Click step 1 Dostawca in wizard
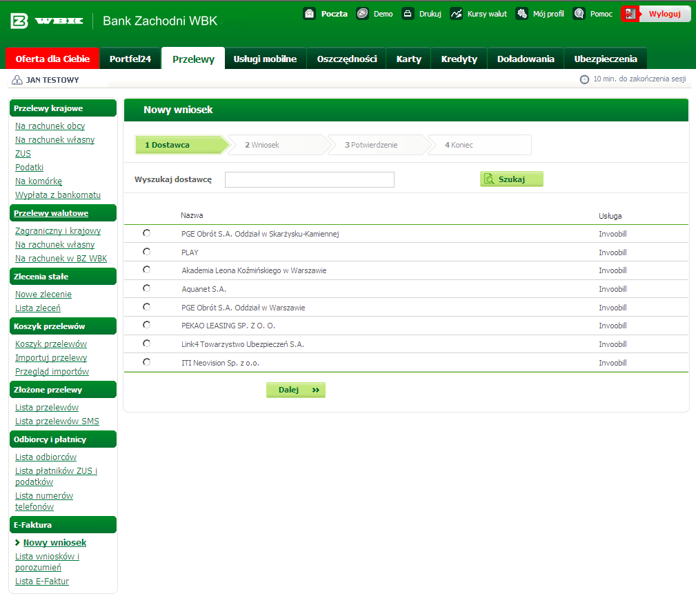The width and height of the screenshot is (696, 616). tap(182, 145)
